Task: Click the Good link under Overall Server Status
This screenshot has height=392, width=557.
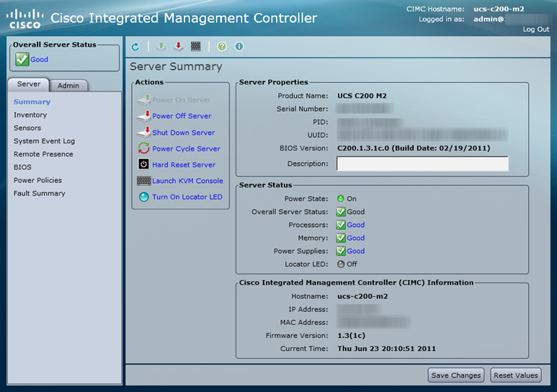Action: point(39,59)
